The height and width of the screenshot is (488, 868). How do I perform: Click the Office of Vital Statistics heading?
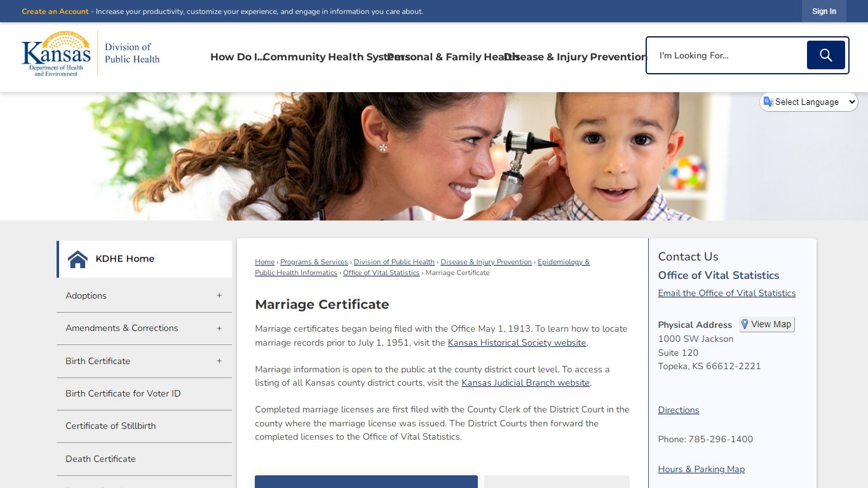719,275
